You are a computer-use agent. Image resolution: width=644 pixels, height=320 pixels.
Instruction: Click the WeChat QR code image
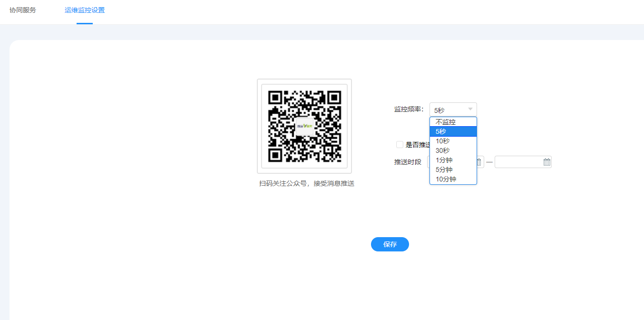(x=304, y=126)
